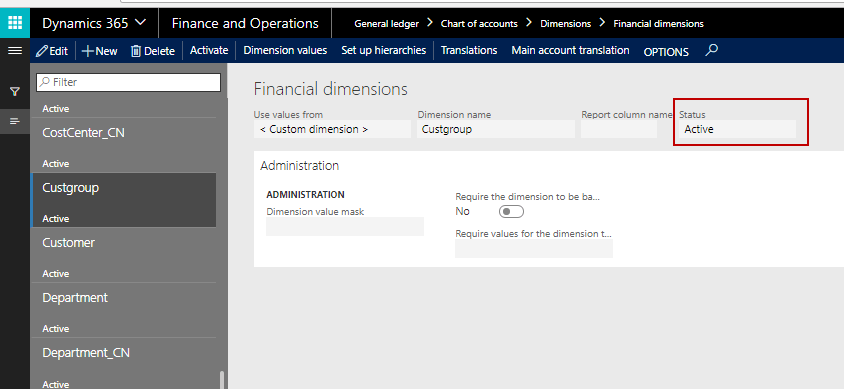Select Customer in the list
Image resolution: width=844 pixels, height=389 pixels.
pos(124,256)
